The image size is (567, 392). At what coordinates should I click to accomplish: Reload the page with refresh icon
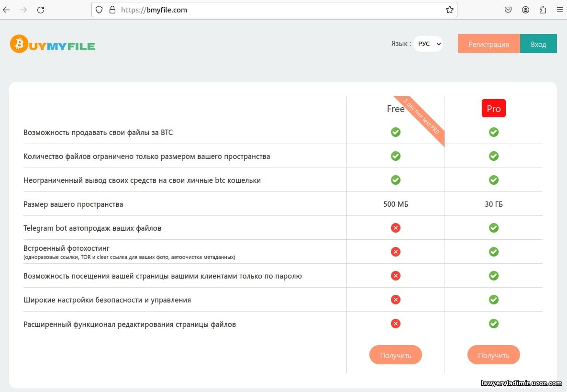click(41, 10)
